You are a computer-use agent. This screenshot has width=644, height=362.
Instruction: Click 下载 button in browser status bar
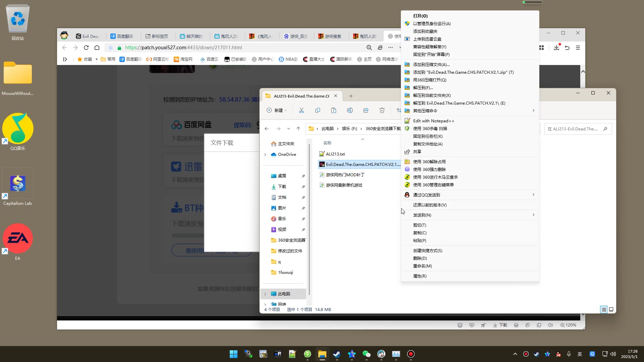[x=500, y=325]
